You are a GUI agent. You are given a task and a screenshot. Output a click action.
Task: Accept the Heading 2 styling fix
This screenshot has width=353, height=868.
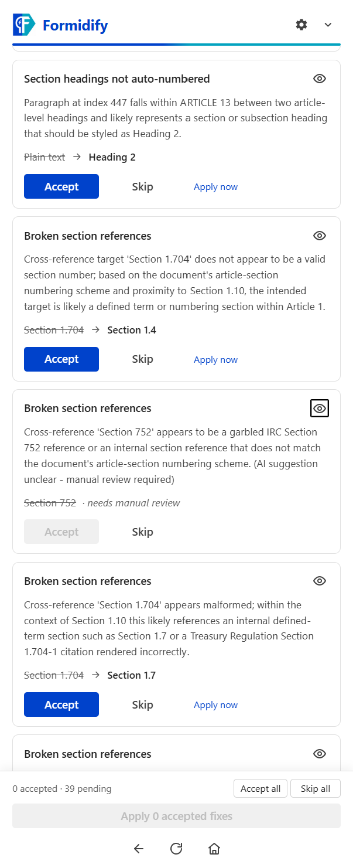coord(61,186)
